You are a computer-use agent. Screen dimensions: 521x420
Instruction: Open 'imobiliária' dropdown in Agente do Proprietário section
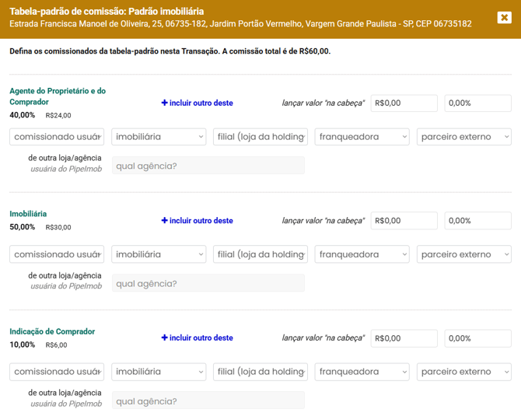tap(159, 137)
